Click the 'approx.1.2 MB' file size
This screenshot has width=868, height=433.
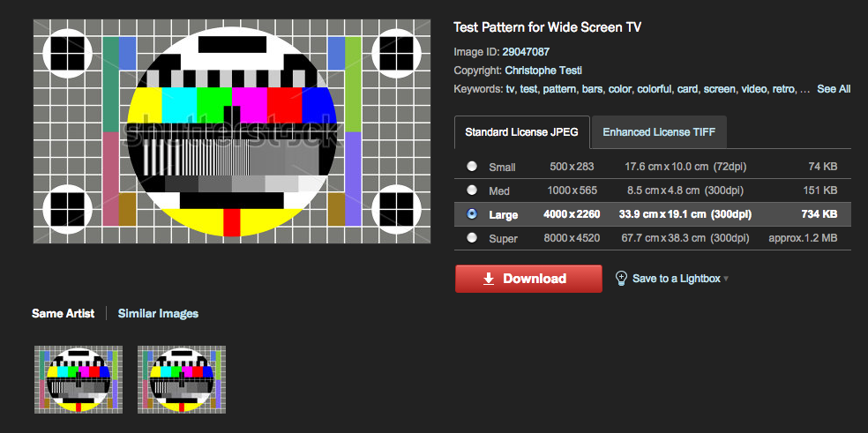coord(803,238)
